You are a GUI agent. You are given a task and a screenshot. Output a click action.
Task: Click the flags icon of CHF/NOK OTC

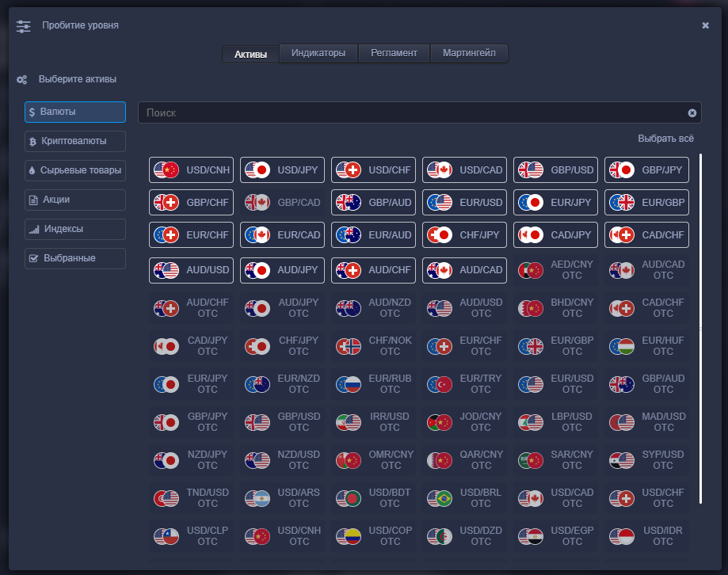coord(349,346)
